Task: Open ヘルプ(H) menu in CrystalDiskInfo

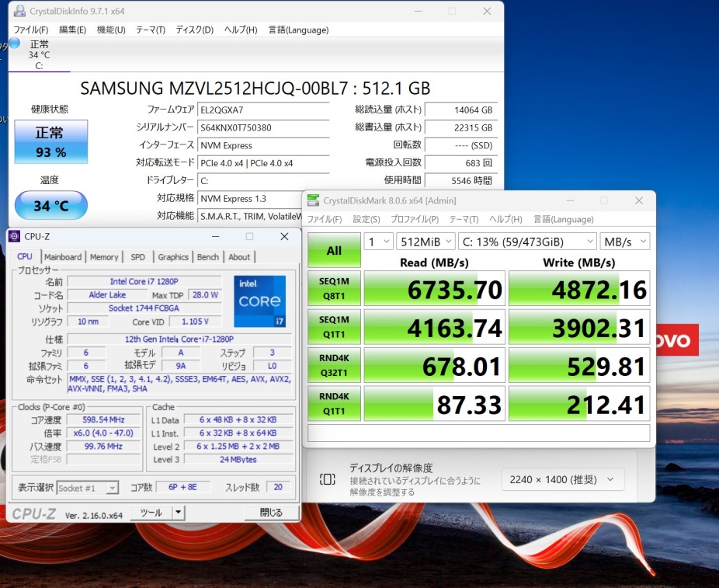Action: [x=241, y=30]
